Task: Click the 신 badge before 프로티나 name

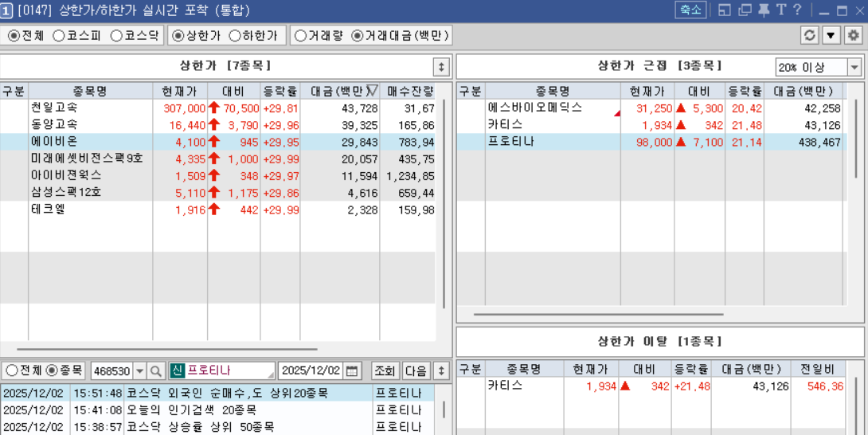Action: (x=177, y=370)
